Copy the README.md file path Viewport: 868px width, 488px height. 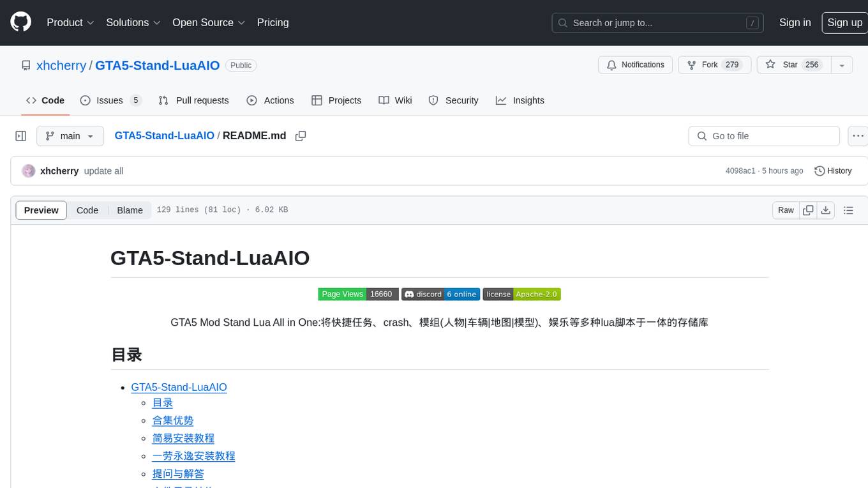coord(301,136)
